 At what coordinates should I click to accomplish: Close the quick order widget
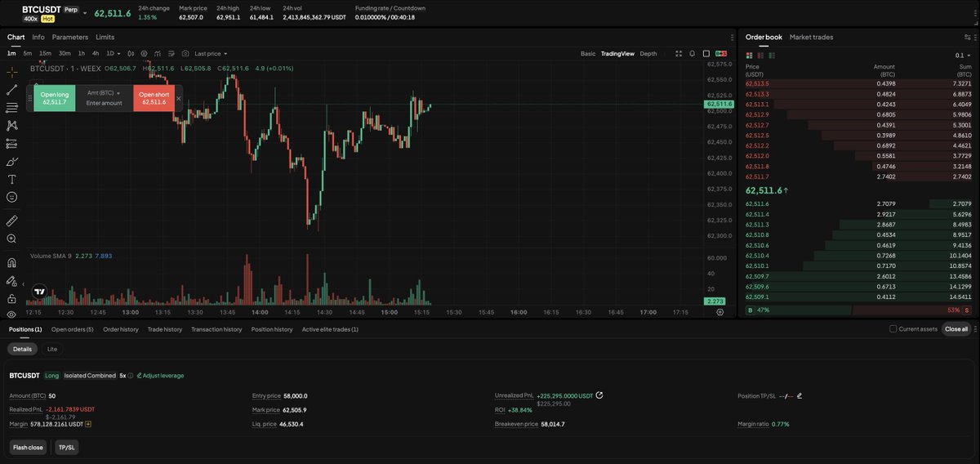click(x=179, y=99)
